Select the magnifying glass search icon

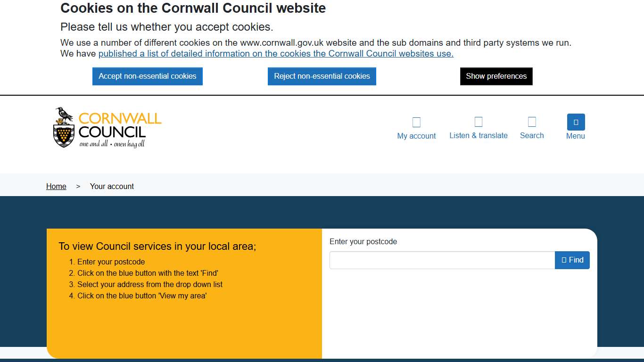(x=532, y=122)
